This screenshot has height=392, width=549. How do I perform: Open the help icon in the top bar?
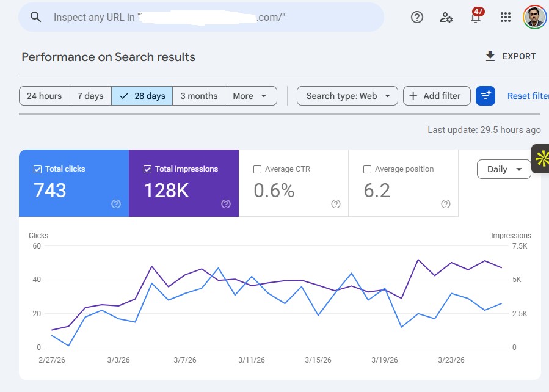tap(417, 17)
